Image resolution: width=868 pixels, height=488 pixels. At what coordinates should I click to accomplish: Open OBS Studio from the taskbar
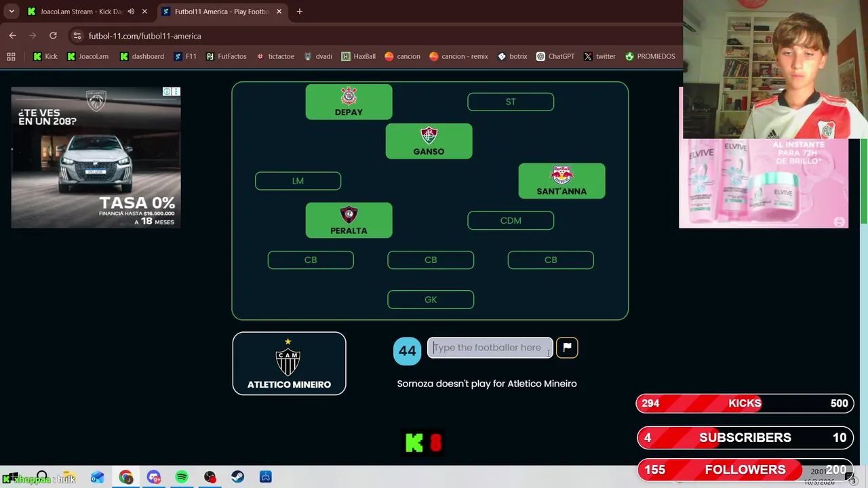210,477
